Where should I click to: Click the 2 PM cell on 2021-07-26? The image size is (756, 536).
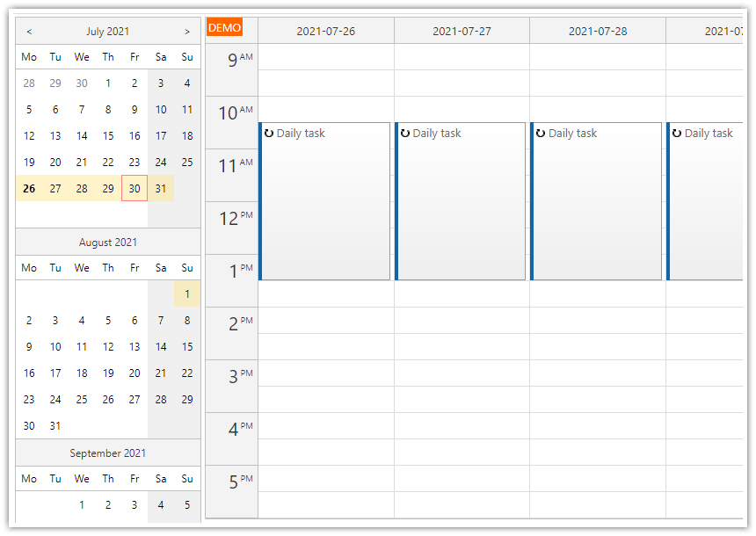[326, 321]
